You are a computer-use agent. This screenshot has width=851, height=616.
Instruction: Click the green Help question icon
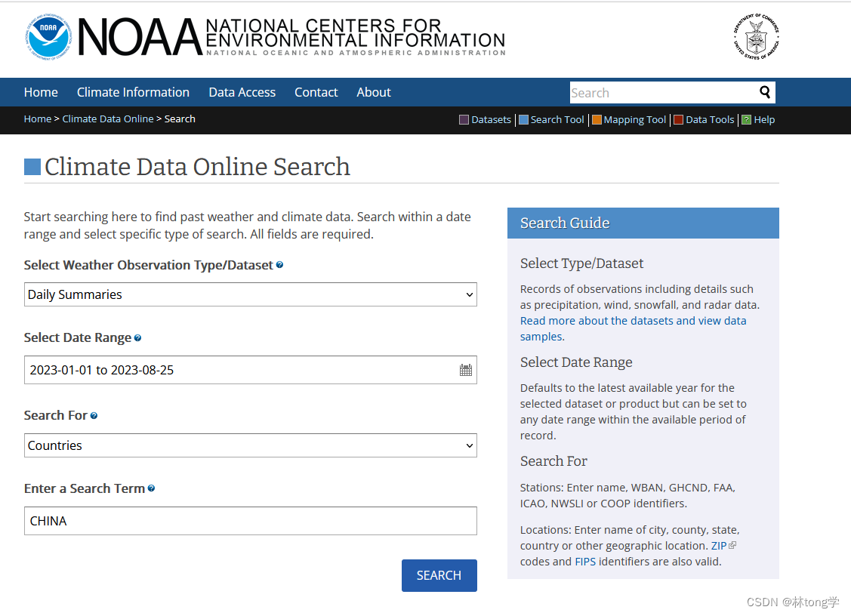(x=747, y=120)
